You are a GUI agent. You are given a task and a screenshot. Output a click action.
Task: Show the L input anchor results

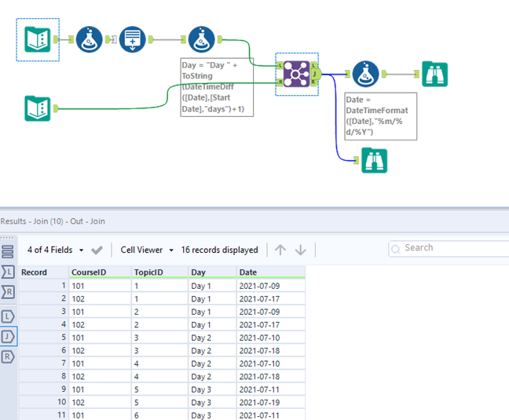pyautogui.click(x=8, y=272)
